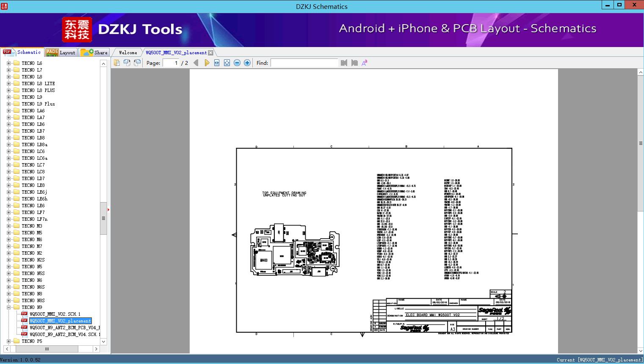Viewport: 644px width, 364px height.
Task: Click the fit page icon
Action: coord(227,63)
